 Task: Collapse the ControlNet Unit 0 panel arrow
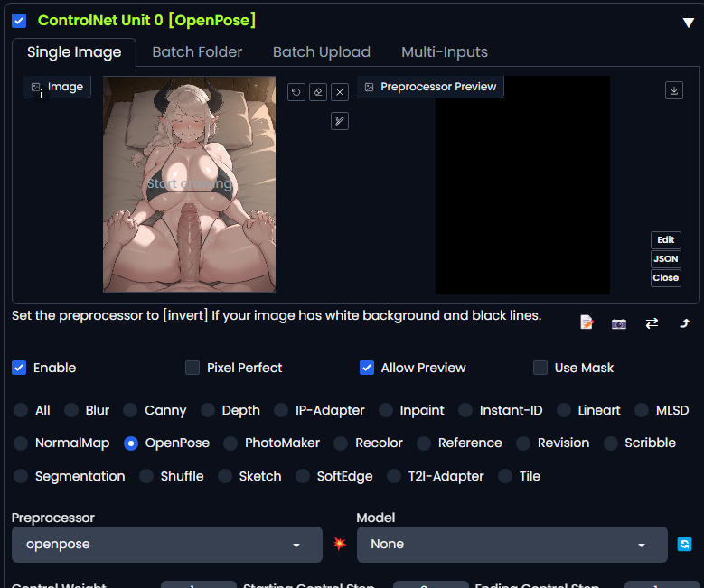(x=689, y=23)
